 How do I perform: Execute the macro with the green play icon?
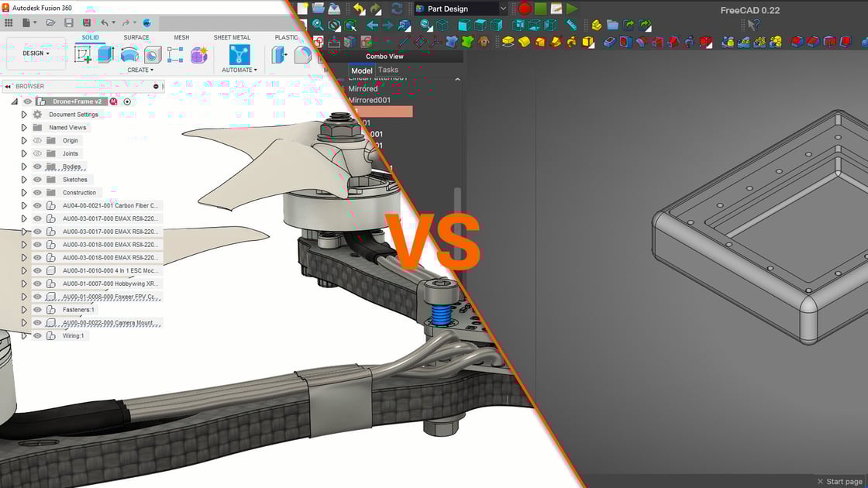click(x=570, y=9)
